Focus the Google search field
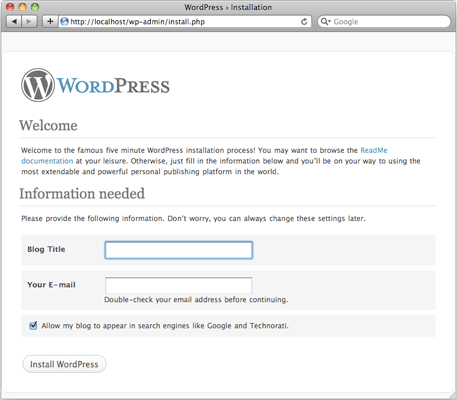 point(384,22)
